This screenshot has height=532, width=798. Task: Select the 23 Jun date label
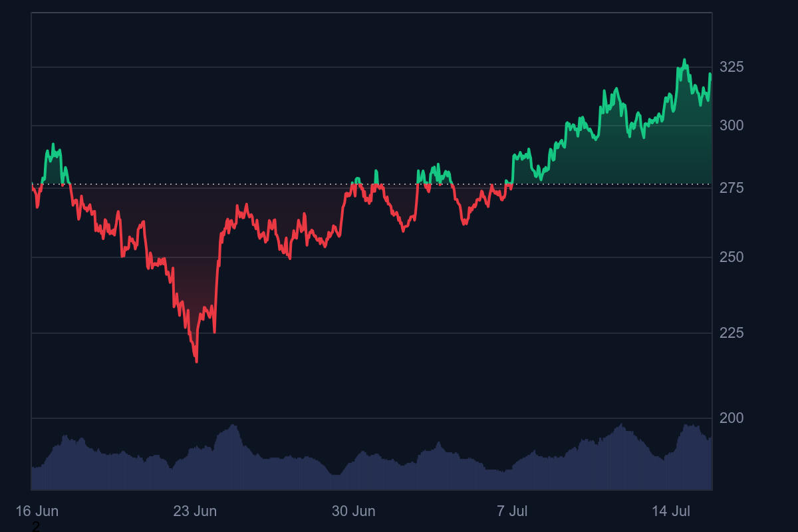pos(195,511)
